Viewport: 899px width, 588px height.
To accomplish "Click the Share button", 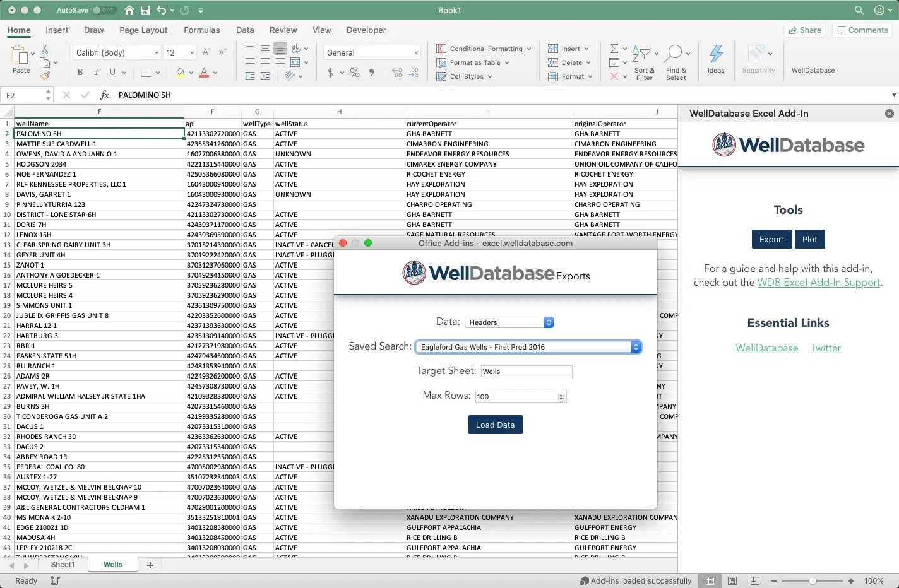I will (805, 30).
